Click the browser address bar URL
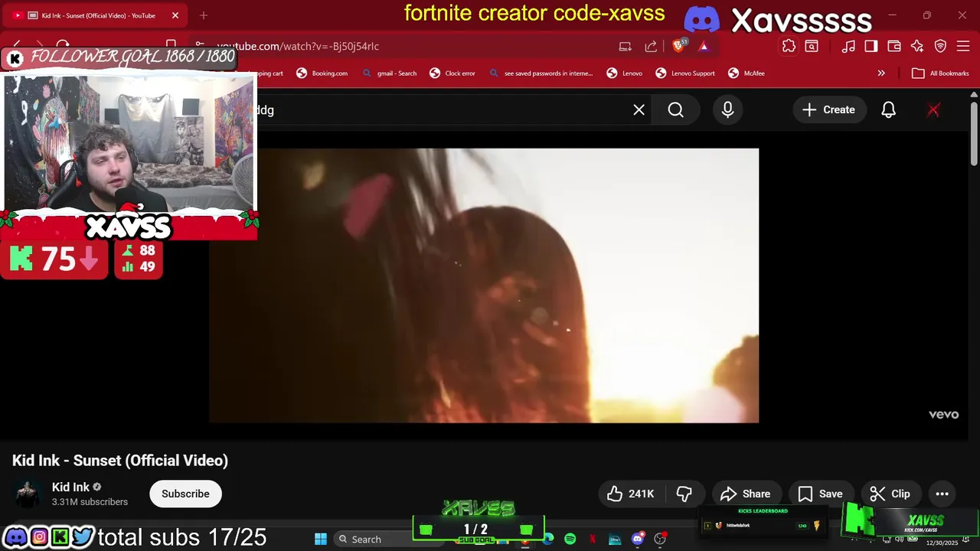This screenshot has height=551, width=980. [298, 46]
